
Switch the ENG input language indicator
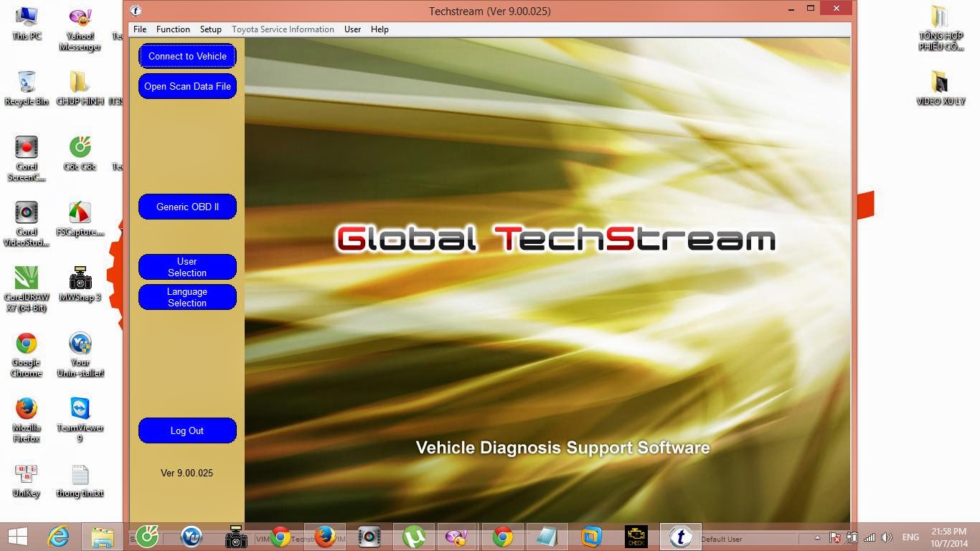[x=910, y=537]
